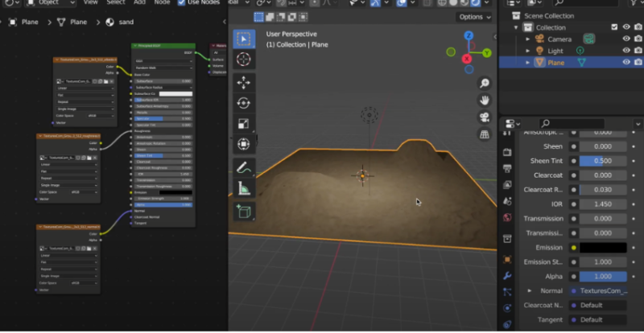Open Scene properties tab icon

[x=507, y=201]
